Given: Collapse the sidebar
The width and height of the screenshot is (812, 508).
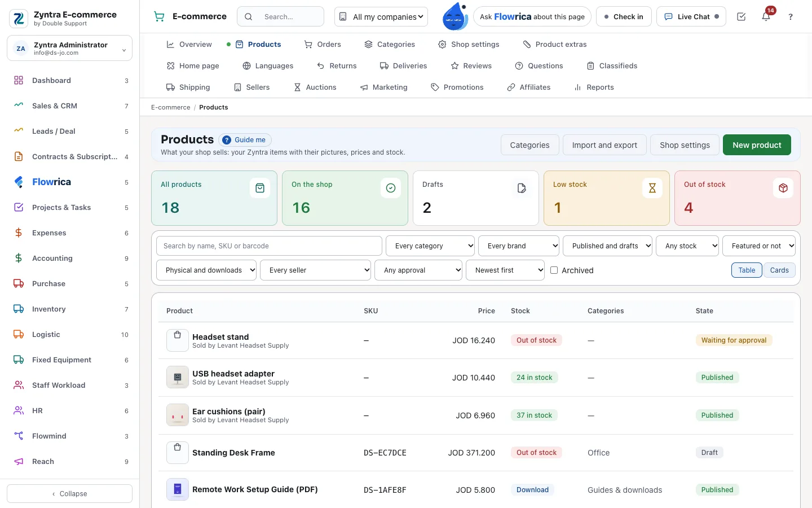Looking at the screenshot, I should (x=70, y=494).
